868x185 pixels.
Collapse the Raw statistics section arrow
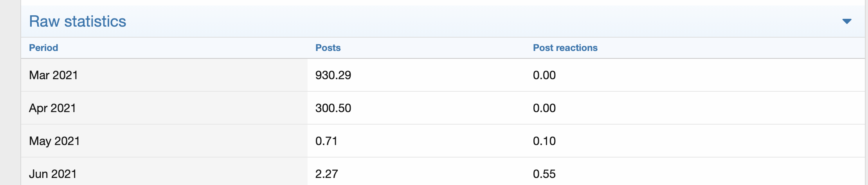pyautogui.click(x=846, y=21)
